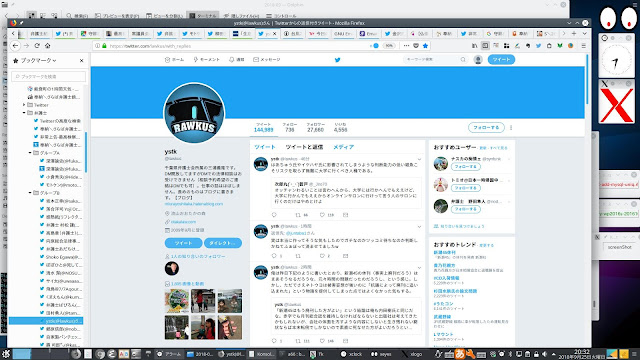Follow the first recommended user

coord(466,167)
